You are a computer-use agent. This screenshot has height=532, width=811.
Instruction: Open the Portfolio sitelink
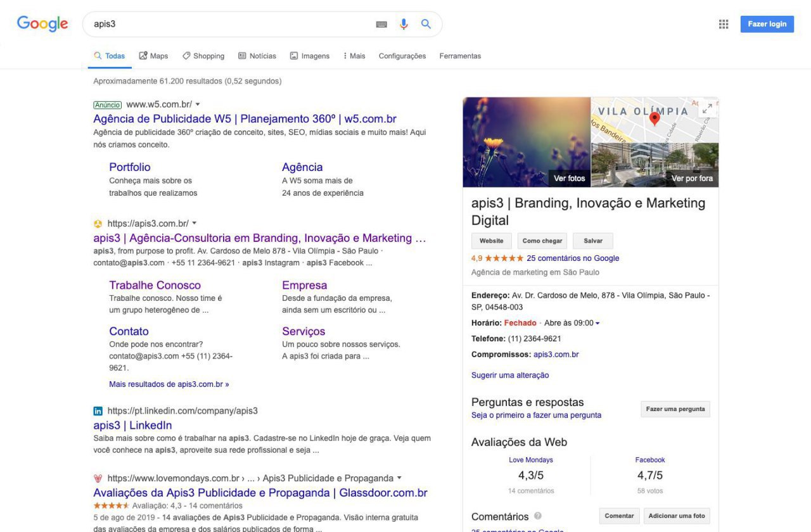tap(130, 167)
